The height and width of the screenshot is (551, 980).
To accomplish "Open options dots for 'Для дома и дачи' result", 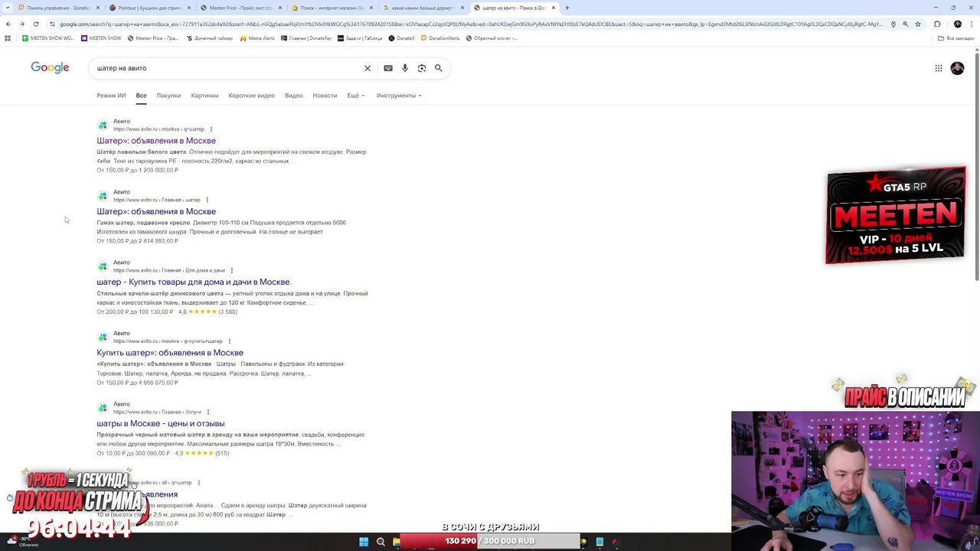I will (232, 270).
